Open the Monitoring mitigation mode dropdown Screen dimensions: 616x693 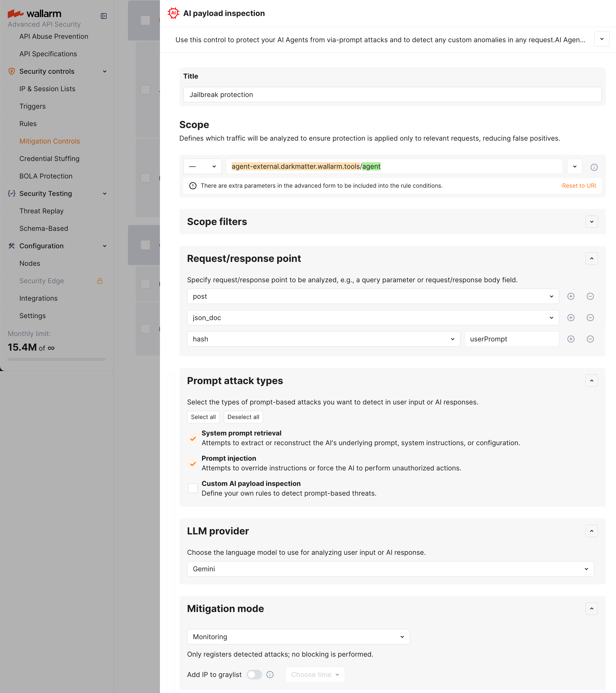[x=298, y=637]
